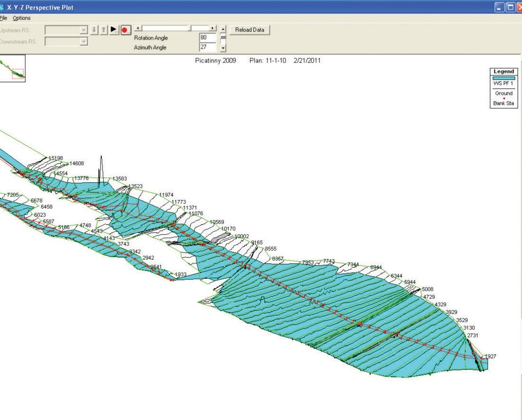Open the Downstream RS dropdown
This screenshot has width=522, height=420.
click(84, 42)
